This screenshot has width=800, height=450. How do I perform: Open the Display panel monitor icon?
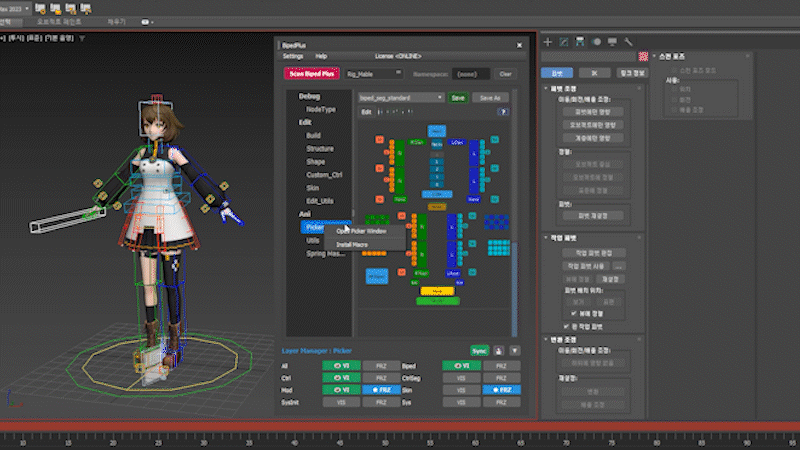click(612, 42)
